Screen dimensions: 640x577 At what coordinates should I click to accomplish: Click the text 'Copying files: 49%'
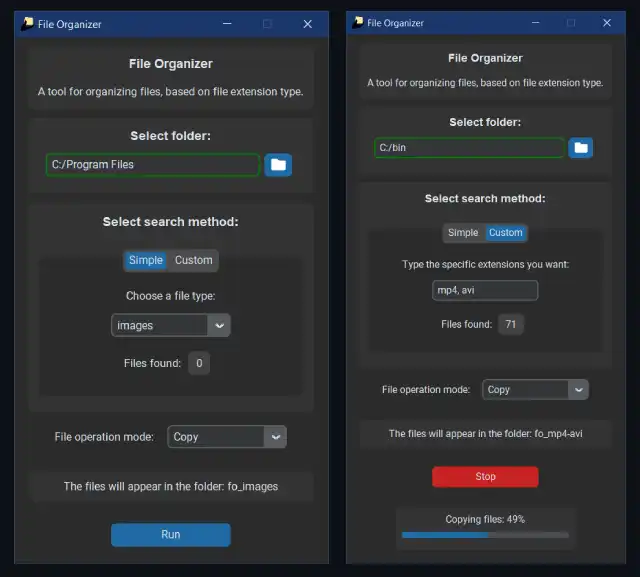(x=485, y=519)
